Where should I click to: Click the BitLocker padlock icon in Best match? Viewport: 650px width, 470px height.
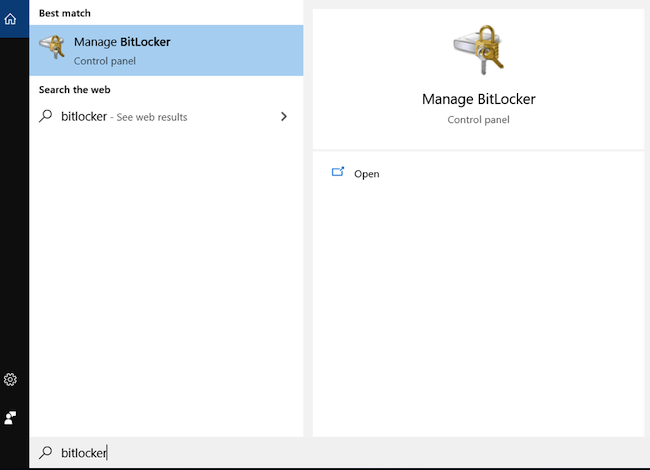coord(52,47)
